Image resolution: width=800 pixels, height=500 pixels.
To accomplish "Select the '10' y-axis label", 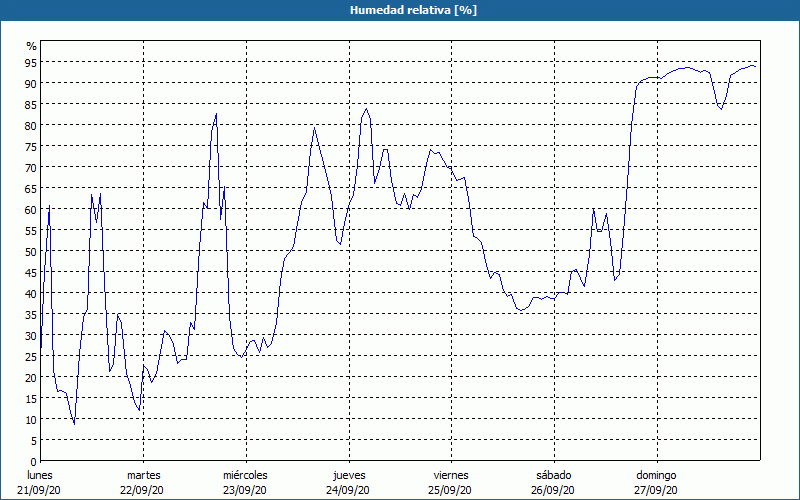I will 31,420.
